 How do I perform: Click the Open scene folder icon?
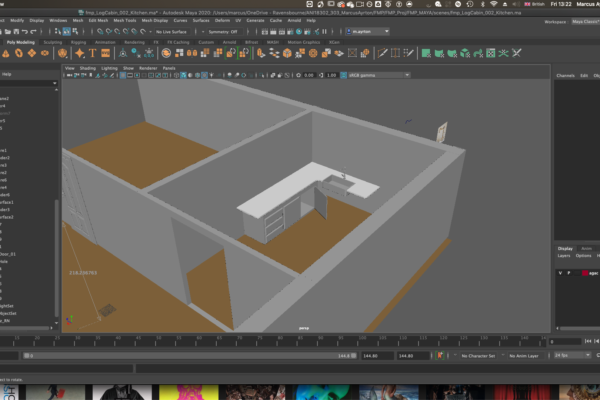pos(8,32)
